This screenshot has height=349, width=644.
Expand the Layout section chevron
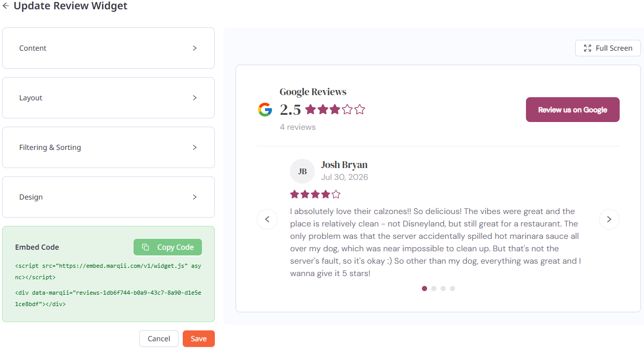click(195, 98)
